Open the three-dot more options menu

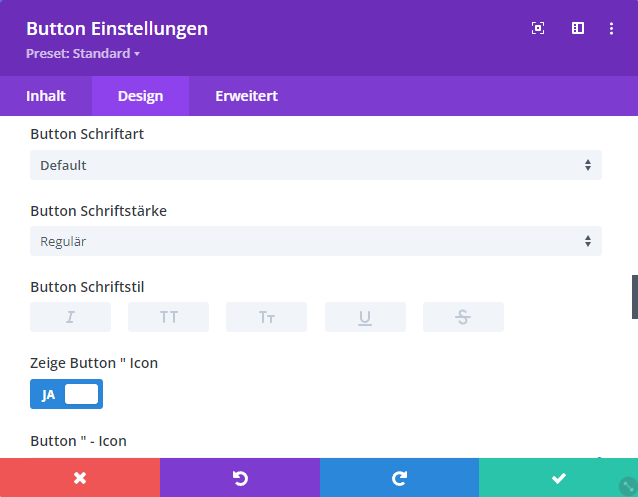tap(611, 29)
